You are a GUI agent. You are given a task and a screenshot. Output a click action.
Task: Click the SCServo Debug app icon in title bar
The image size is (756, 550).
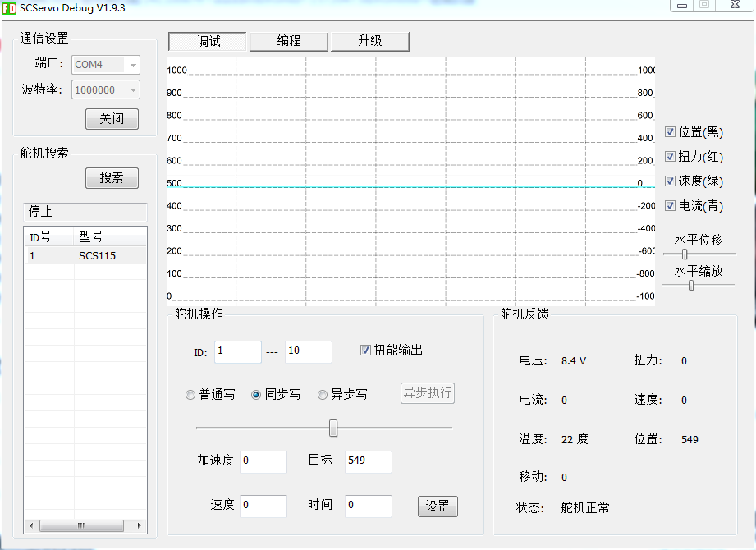pyautogui.click(x=9, y=7)
